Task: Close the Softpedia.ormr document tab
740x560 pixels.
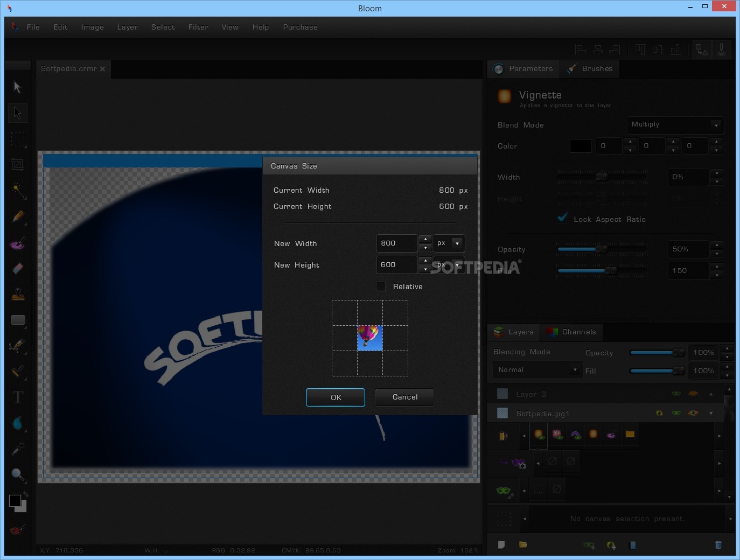Action: click(102, 69)
